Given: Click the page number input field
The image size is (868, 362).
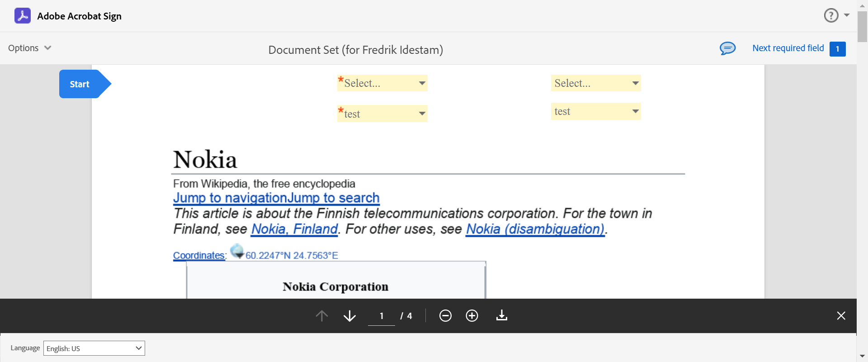Looking at the screenshot, I should pyautogui.click(x=382, y=316).
